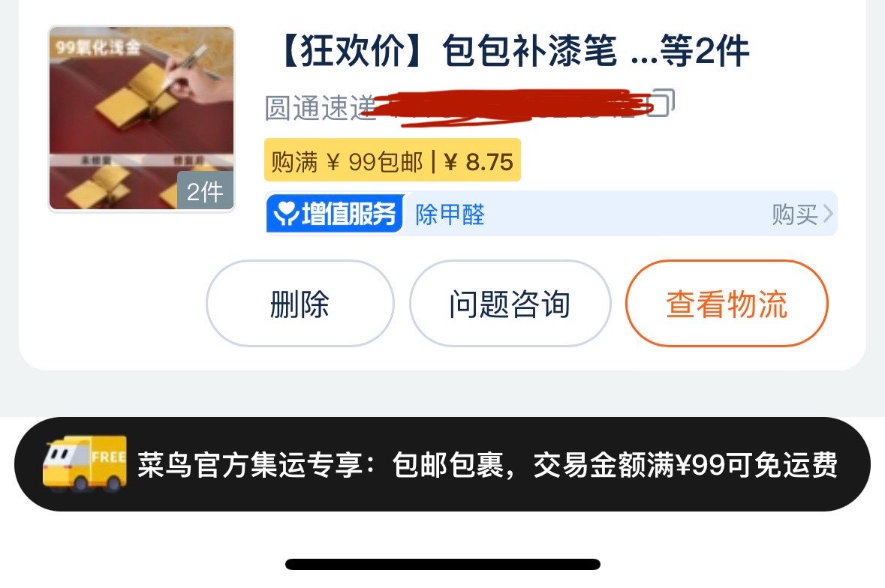The width and height of the screenshot is (885, 588).
Task: Tap the redacted tracking number field
Action: pos(508,106)
